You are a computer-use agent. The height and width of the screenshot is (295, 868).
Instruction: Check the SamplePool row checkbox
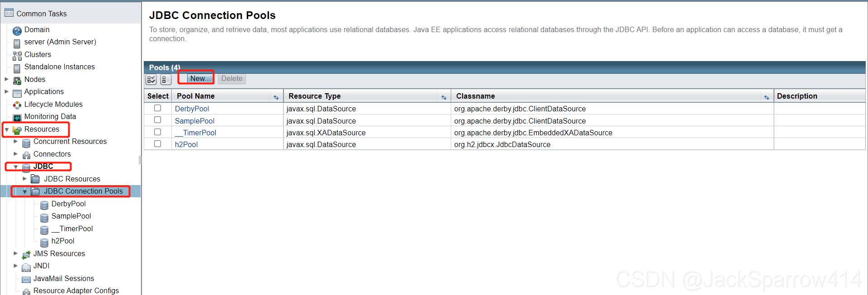[x=157, y=120]
